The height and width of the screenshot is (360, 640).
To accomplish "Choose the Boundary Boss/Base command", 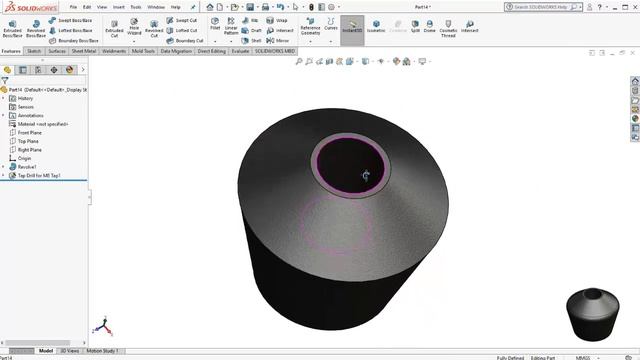I will click(x=73, y=41).
